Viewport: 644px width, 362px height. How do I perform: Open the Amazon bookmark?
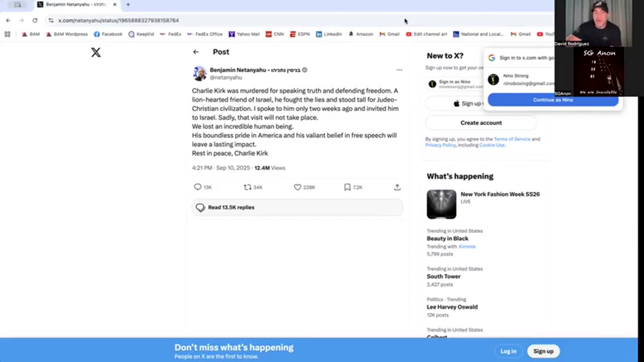361,34
